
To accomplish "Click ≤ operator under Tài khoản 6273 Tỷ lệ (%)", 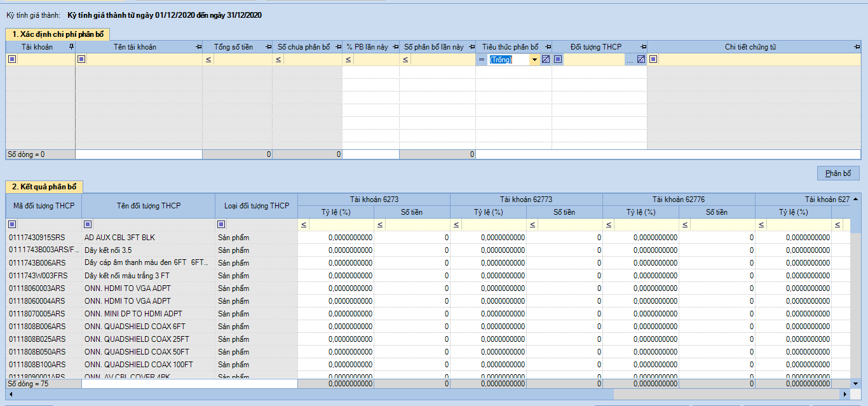I will [x=303, y=225].
